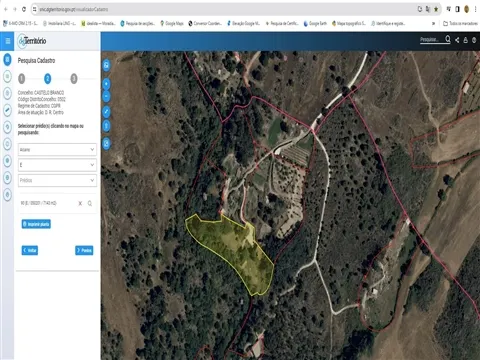Remove the selected prédio with the X icon

(x=80, y=203)
